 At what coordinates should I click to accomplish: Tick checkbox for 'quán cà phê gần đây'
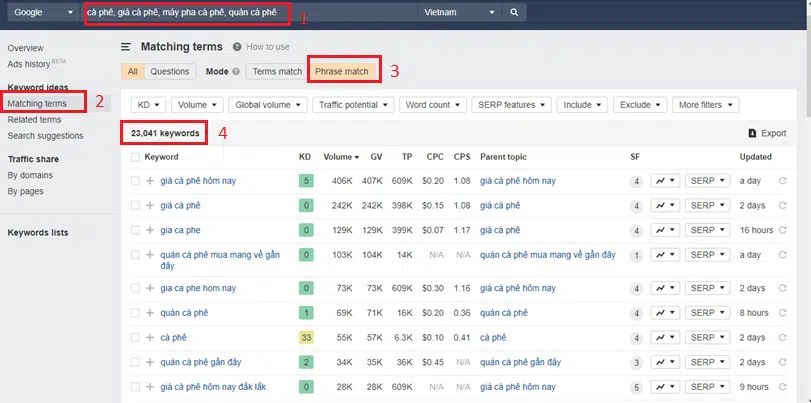pos(135,362)
